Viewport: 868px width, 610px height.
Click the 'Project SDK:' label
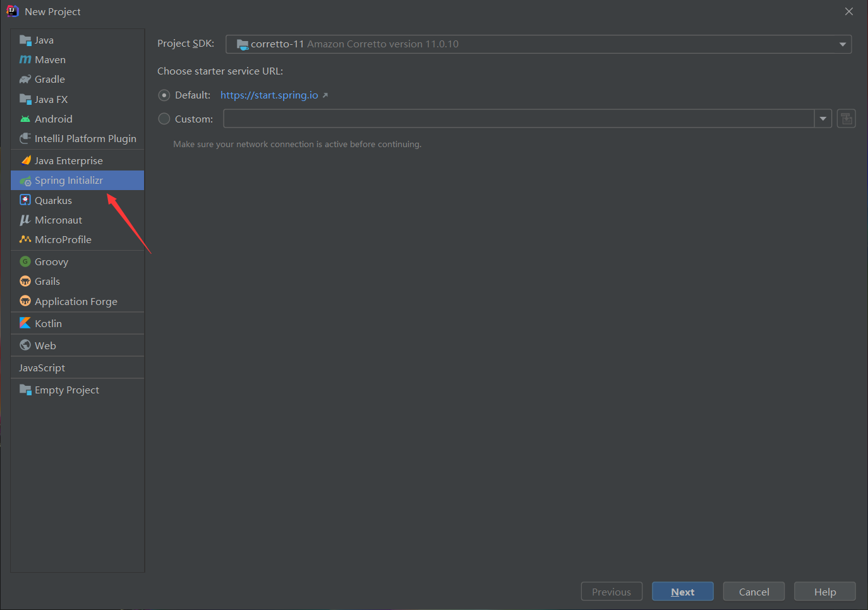point(186,44)
